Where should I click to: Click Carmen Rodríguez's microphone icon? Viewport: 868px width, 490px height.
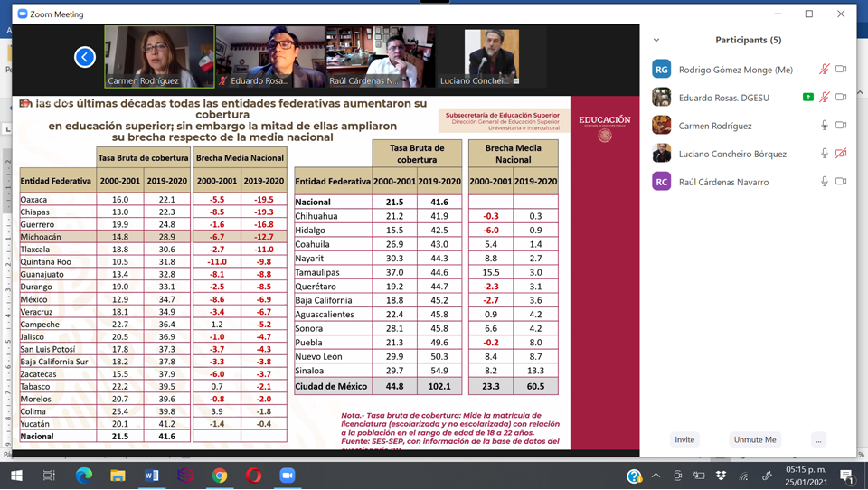pyautogui.click(x=824, y=126)
